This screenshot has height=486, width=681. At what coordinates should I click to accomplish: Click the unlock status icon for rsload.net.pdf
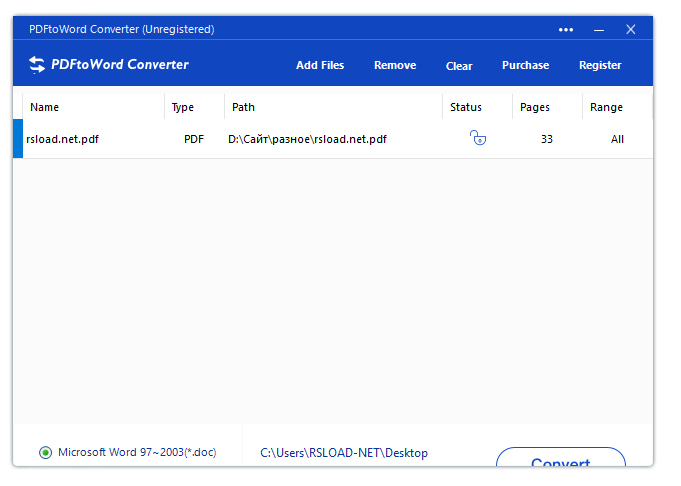[478, 138]
